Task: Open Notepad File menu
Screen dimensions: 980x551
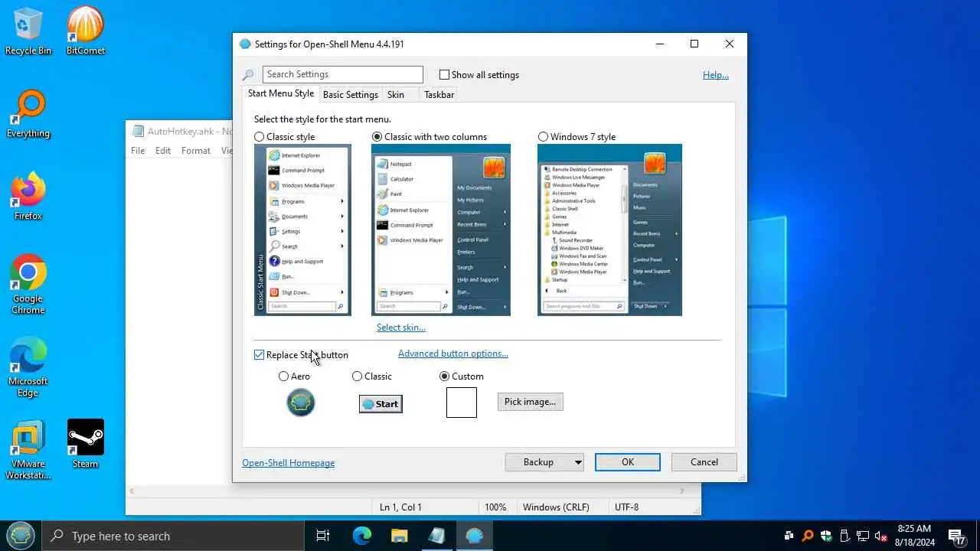Action: tap(138, 151)
